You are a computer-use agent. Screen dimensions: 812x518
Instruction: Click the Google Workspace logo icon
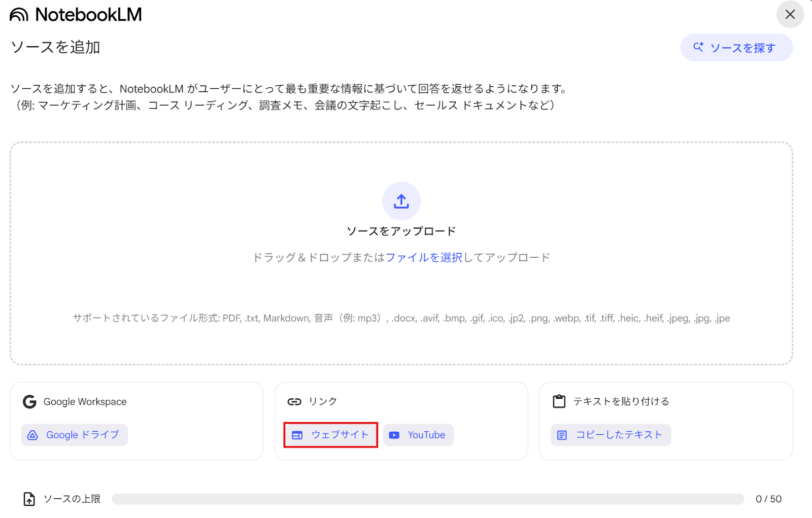(29, 402)
